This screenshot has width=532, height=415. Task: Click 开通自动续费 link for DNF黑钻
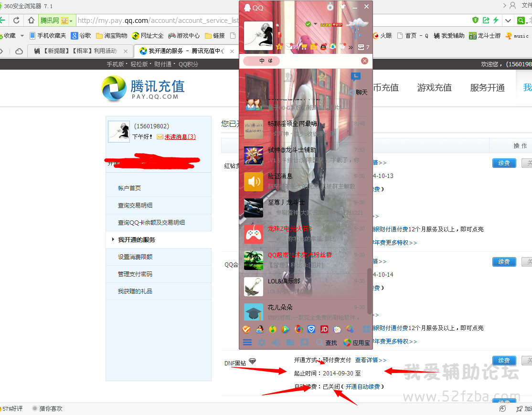click(x=363, y=387)
